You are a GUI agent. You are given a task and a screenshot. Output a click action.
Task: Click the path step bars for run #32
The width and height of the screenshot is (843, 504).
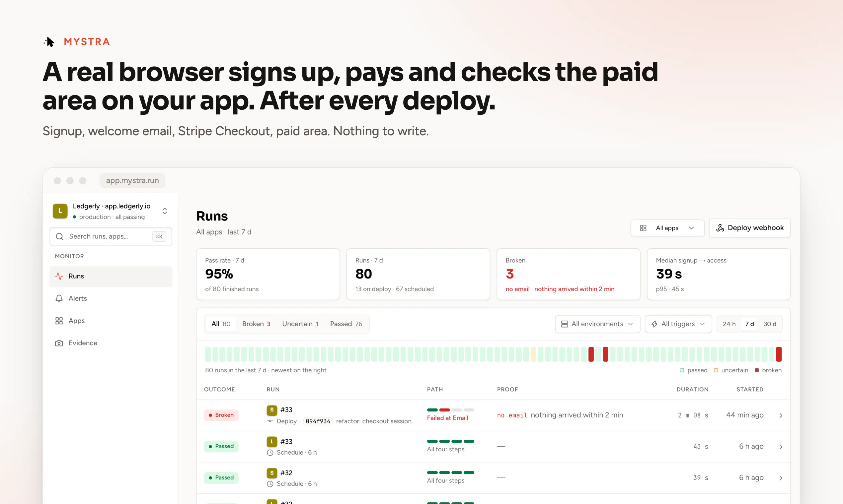pyautogui.click(x=450, y=472)
